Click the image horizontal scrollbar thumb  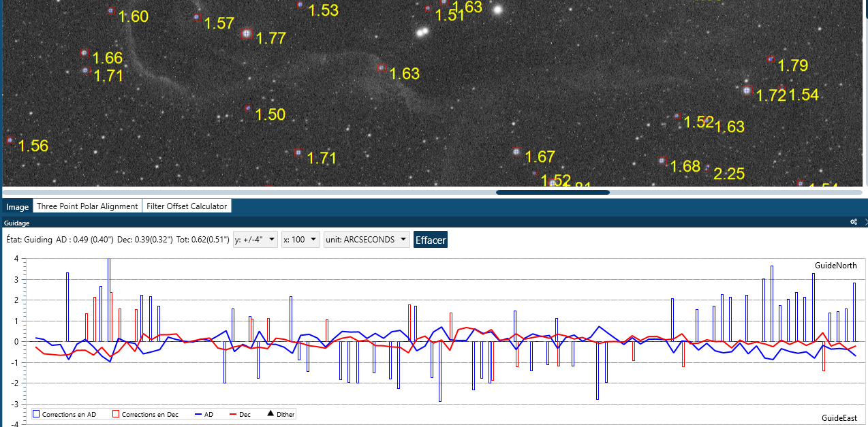(553, 193)
